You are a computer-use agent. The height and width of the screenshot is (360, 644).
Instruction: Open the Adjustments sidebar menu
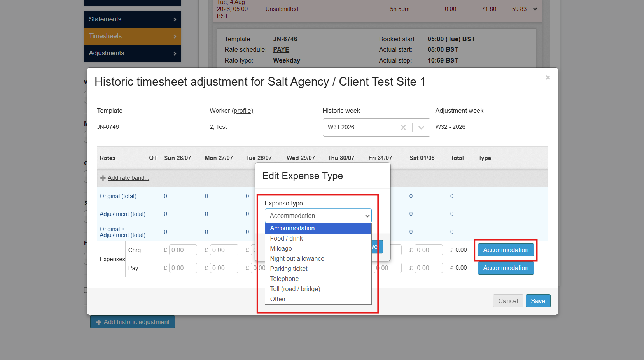(133, 53)
